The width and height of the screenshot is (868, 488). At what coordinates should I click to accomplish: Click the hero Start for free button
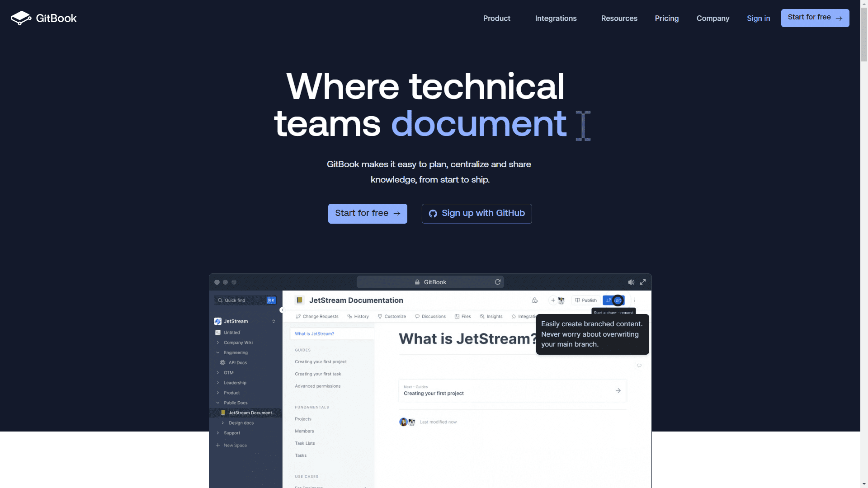[x=368, y=213]
